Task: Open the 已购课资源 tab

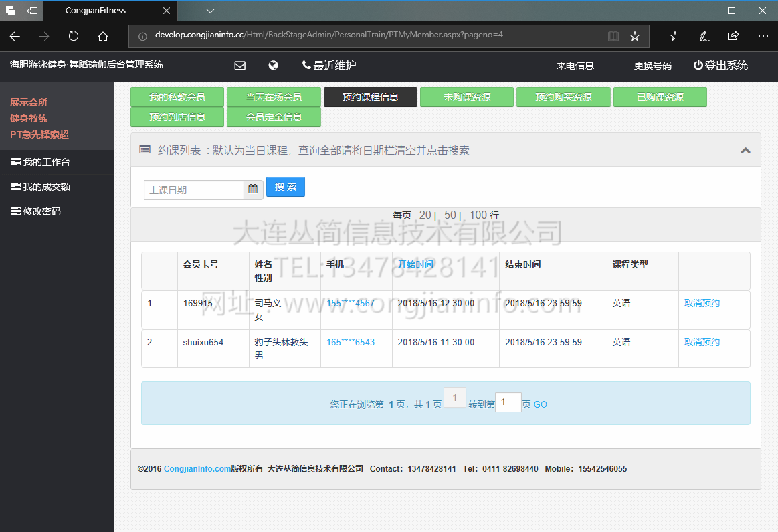Action: click(x=660, y=97)
